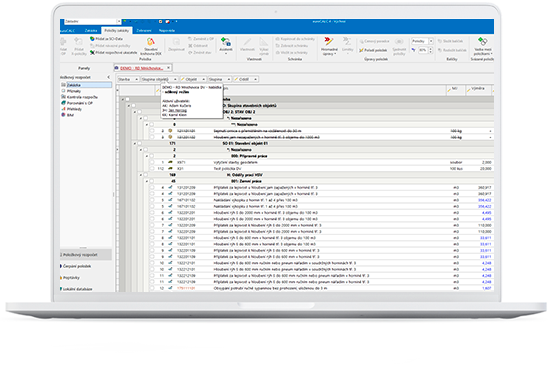The width and height of the screenshot is (550, 382).
Task: Click Přidat rozpočtové ukazatele icon in ribbon
Action: pyautogui.click(x=92, y=52)
